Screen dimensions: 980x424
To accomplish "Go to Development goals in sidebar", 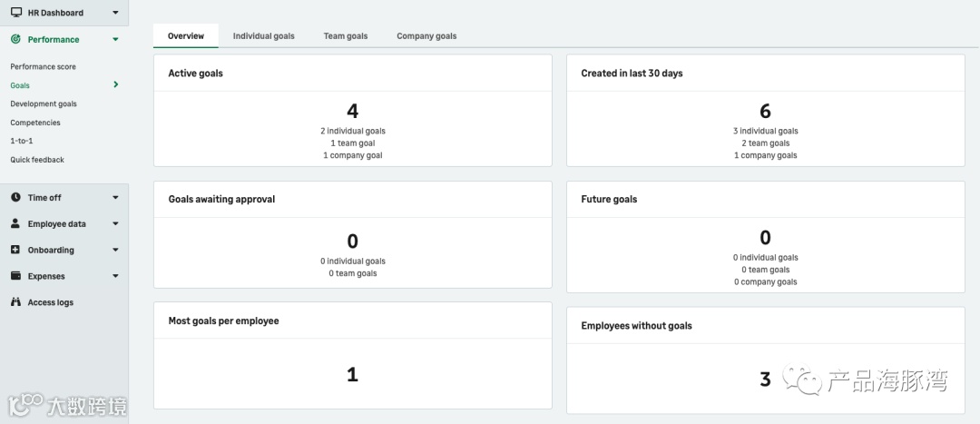I will coord(44,104).
